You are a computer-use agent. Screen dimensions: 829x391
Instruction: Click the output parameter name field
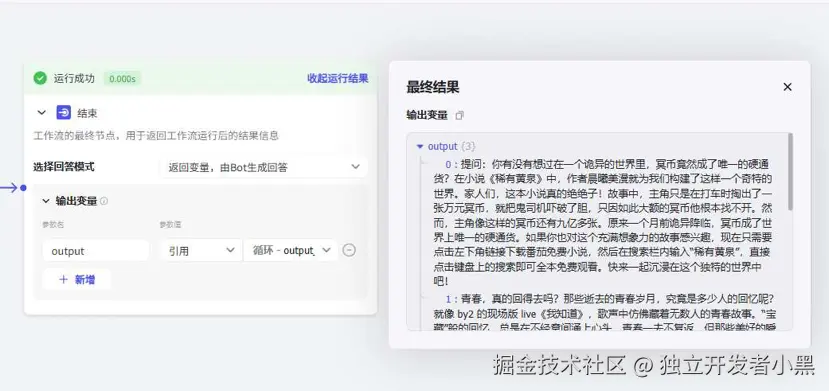pos(96,250)
